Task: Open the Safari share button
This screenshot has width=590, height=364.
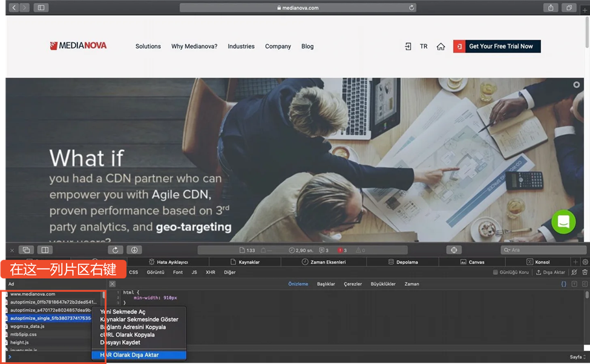Action: (x=551, y=7)
